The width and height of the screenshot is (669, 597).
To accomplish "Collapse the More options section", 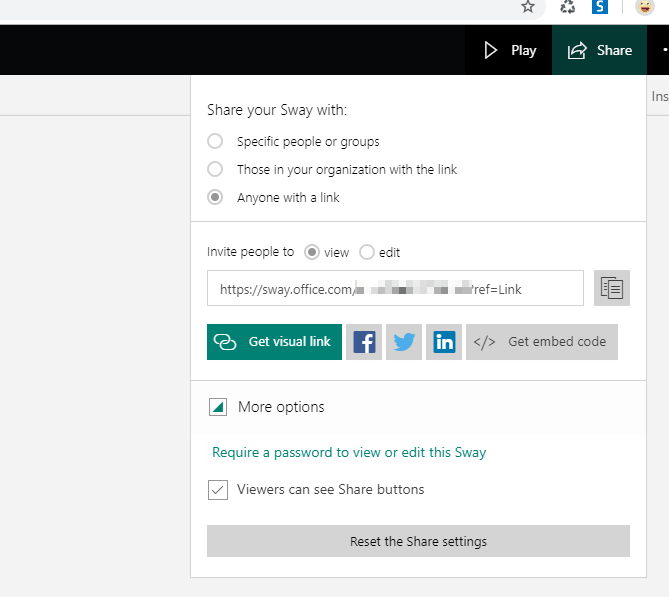I will click(217, 407).
